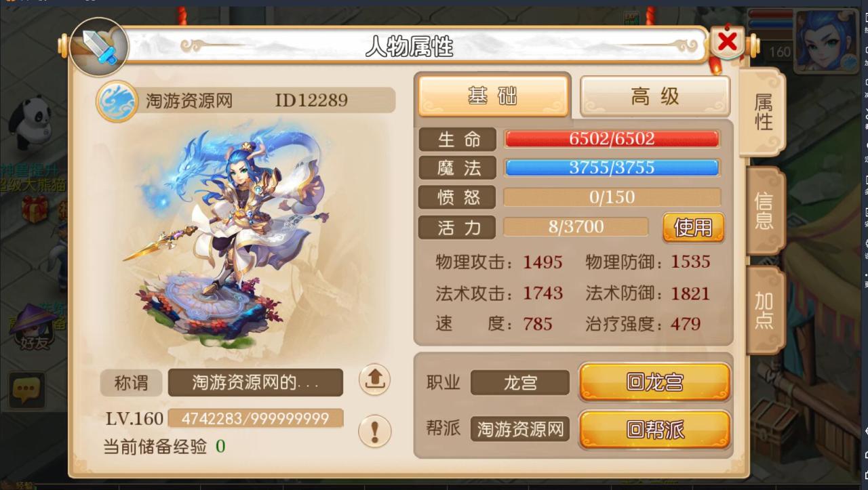Close the character attributes panel
Viewport: 868px width, 490px height.
pyautogui.click(x=727, y=43)
